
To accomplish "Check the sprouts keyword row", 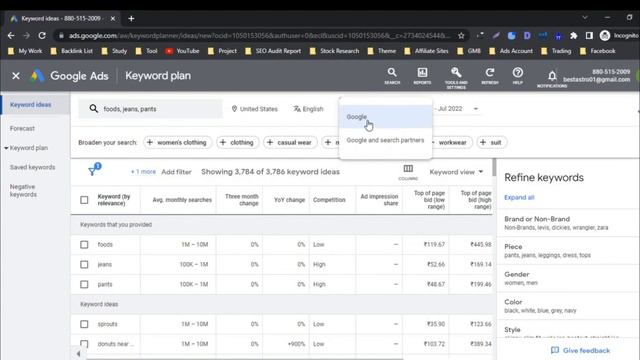I will (84, 324).
